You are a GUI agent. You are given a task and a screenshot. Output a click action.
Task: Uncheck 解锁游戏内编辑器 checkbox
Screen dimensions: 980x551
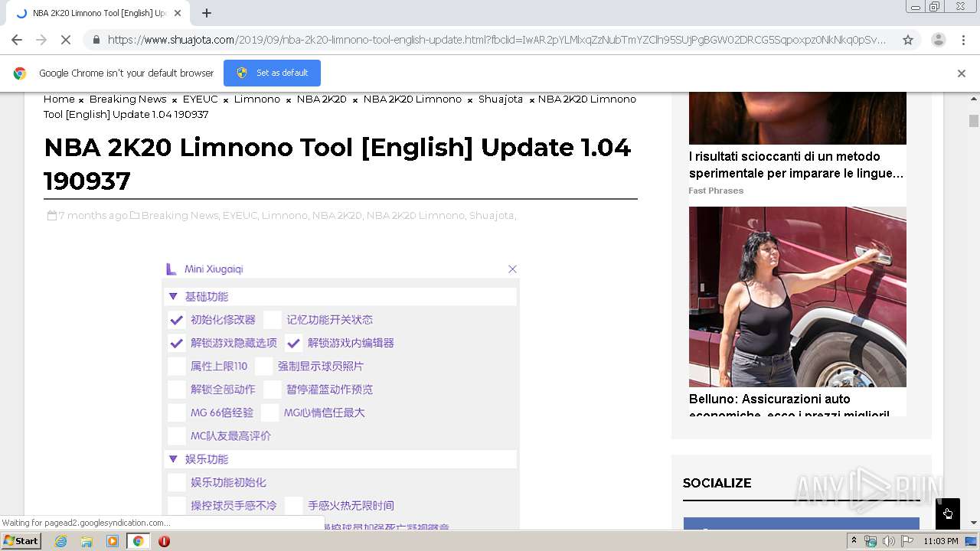point(294,343)
